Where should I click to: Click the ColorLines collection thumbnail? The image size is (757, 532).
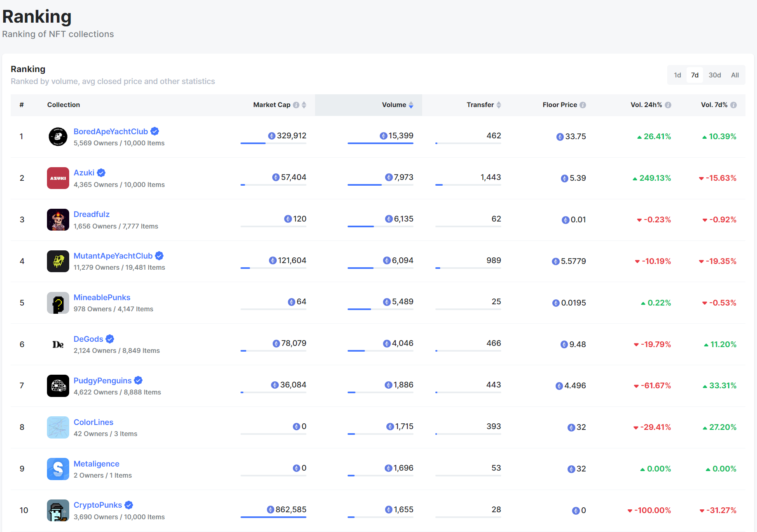[x=58, y=427]
